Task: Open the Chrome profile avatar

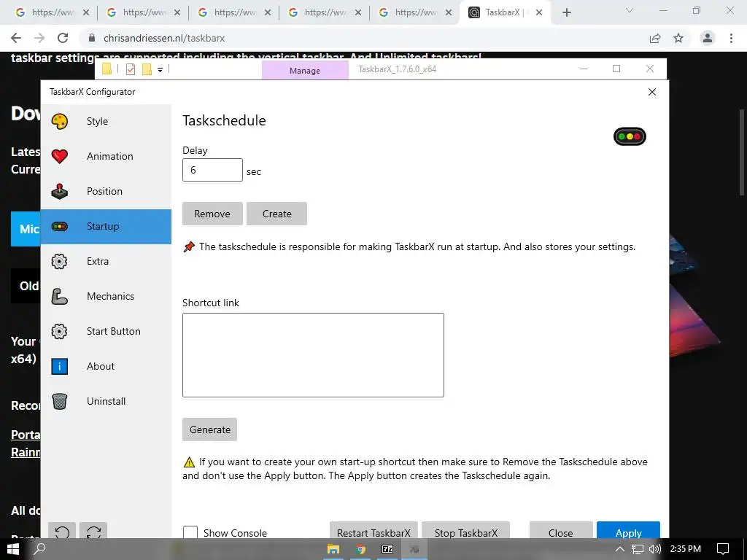Action: pos(708,38)
